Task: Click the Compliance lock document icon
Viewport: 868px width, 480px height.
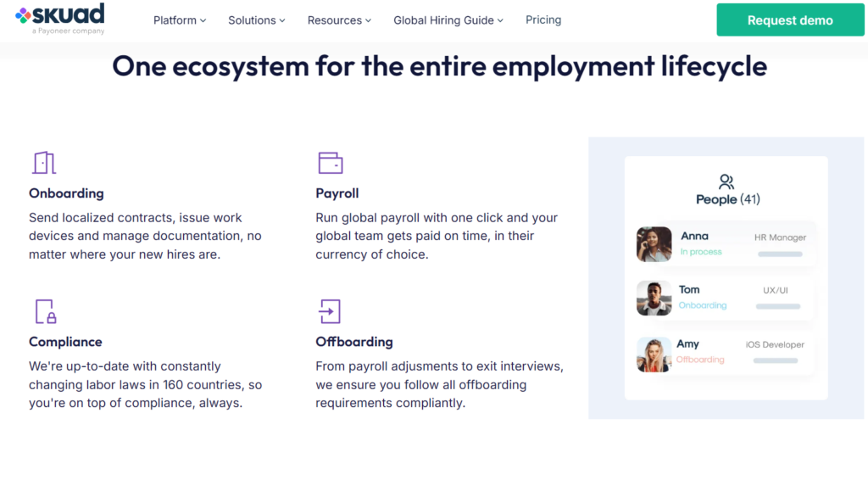Action: tap(46, 312)
